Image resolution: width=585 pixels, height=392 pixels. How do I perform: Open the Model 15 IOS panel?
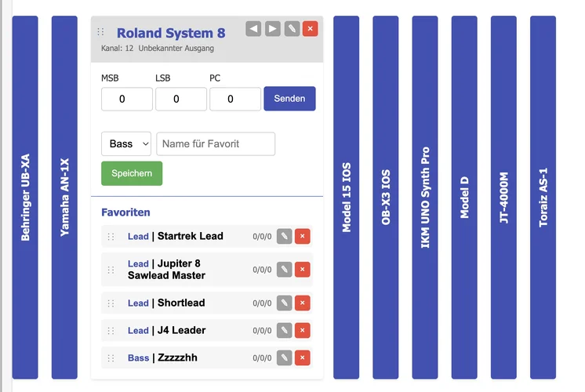point(346,198)
